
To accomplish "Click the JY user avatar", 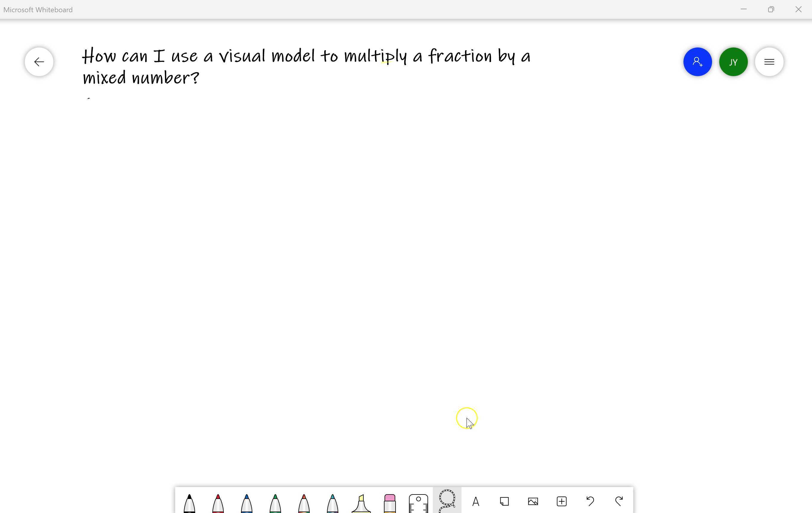I will 733,62.
